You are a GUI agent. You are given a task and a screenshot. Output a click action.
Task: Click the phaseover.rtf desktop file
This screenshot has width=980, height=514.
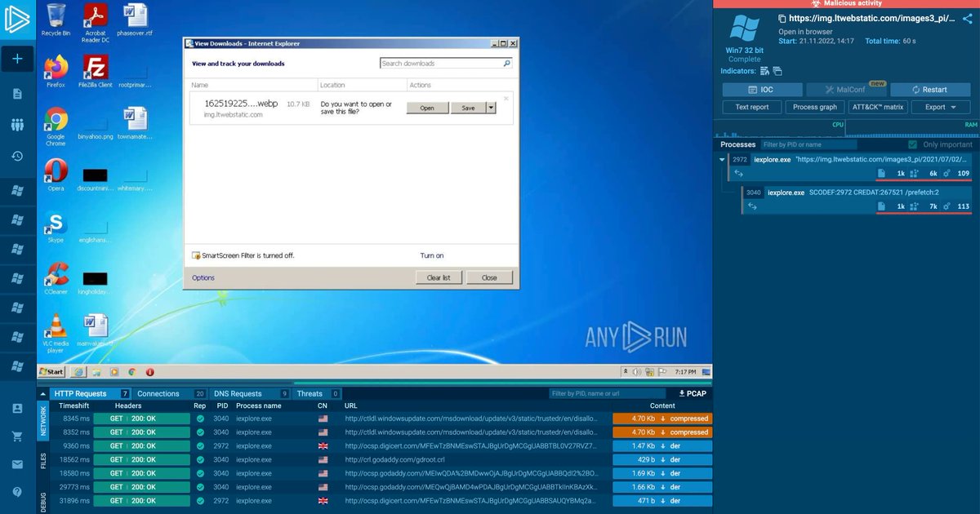coord(135,20)
